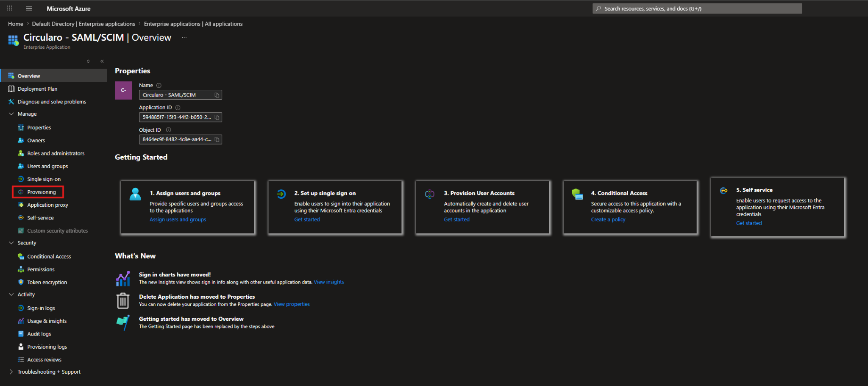Click the Circularo app logo tile
The height and width of the screenshot is (386, 868).
123,90
